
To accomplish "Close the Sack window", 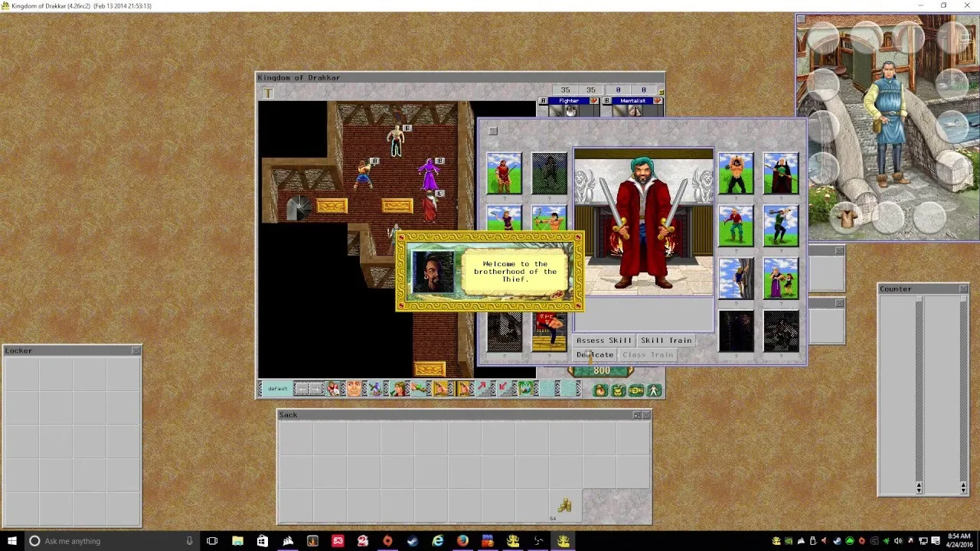I will coord(646,415).
